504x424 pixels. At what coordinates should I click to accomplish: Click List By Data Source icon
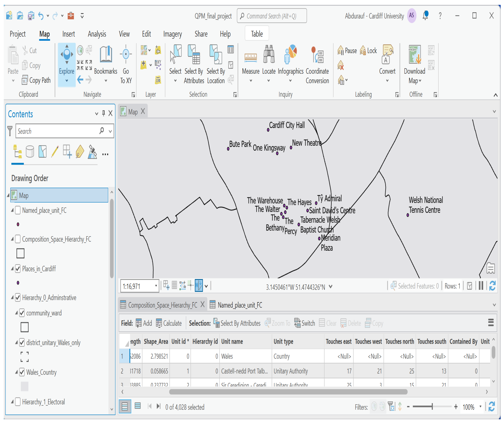(x=30, y=152)
